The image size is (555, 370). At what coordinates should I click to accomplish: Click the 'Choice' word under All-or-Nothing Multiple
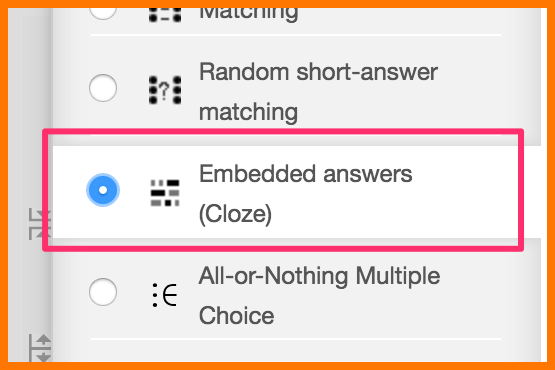(236, 316)
